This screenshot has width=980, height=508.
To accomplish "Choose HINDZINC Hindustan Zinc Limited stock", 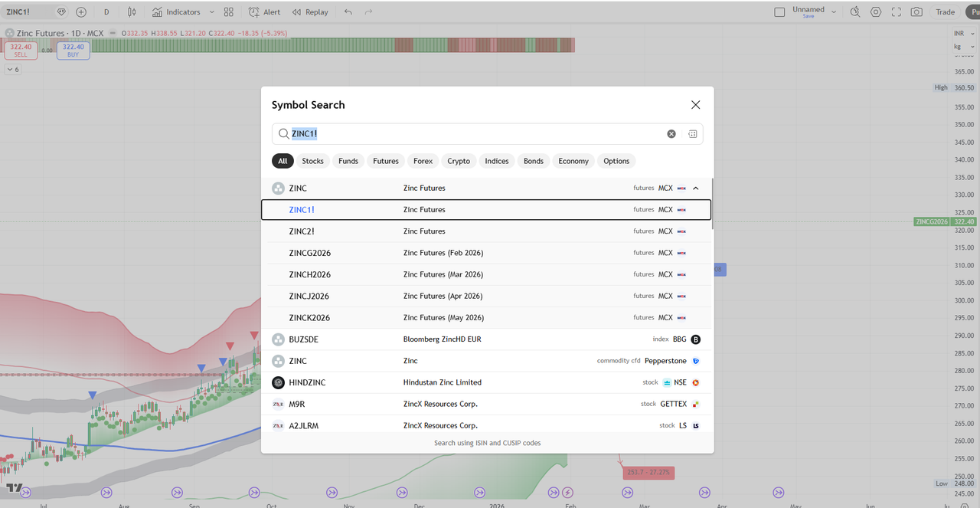I will coord(486,382).
